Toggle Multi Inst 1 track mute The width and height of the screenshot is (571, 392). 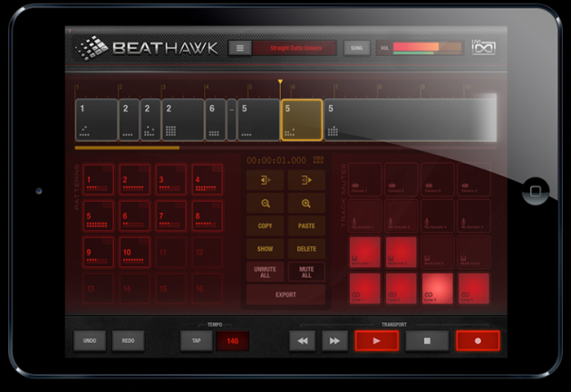[x=365, y=253]
